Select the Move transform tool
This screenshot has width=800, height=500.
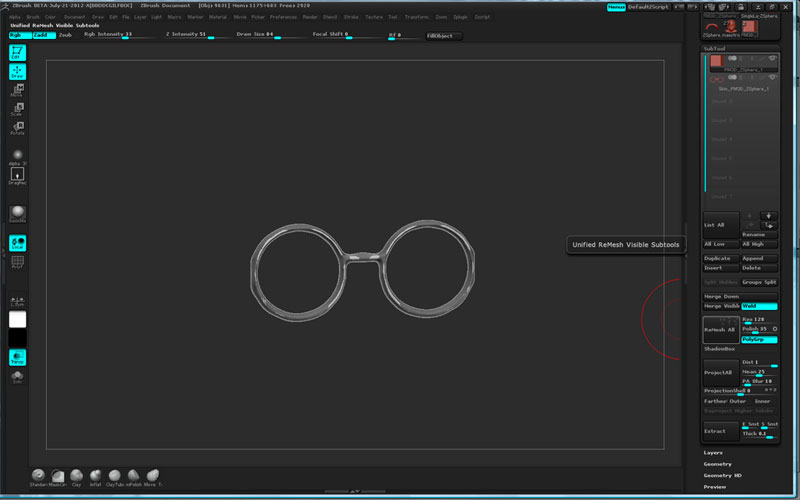pos(17,90)
